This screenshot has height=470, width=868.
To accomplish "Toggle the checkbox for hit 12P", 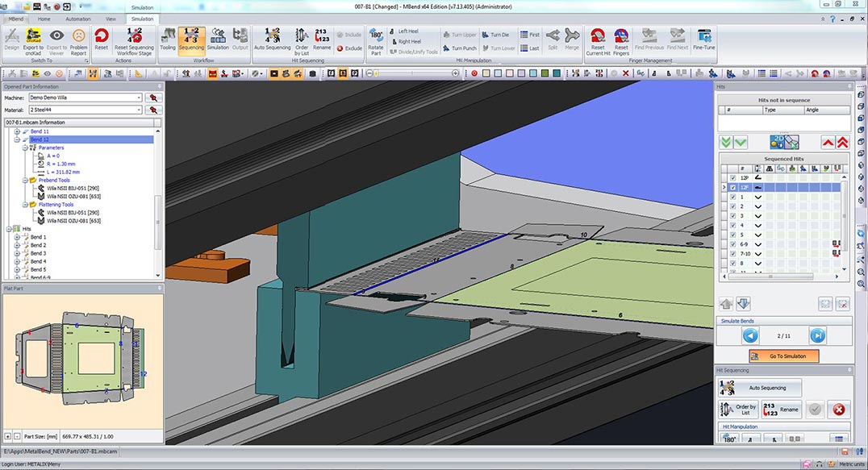I will pyautogui.click(x=732, y=178).
